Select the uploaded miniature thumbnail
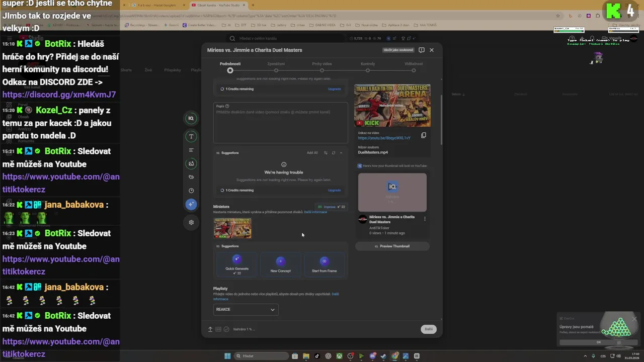 pyautogui.click(x=232, y=228)
